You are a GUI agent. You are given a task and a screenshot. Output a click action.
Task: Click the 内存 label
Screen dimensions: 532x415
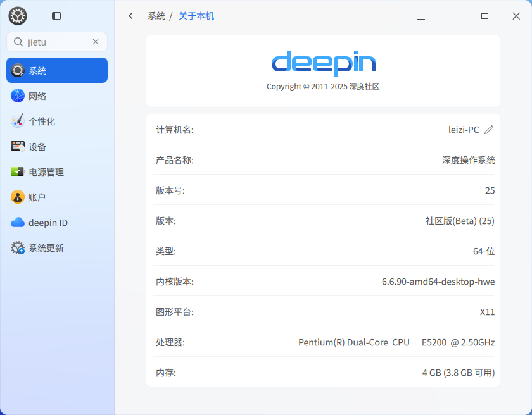166,373
